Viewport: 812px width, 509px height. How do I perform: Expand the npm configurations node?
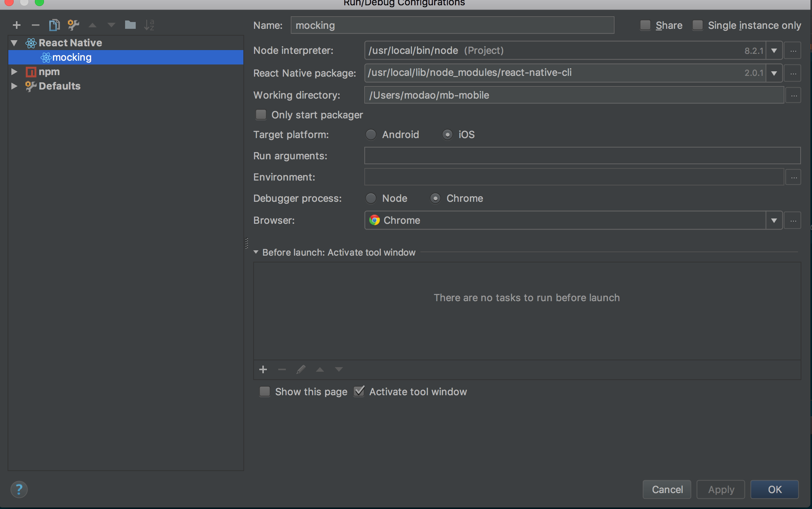pos(14,72)
